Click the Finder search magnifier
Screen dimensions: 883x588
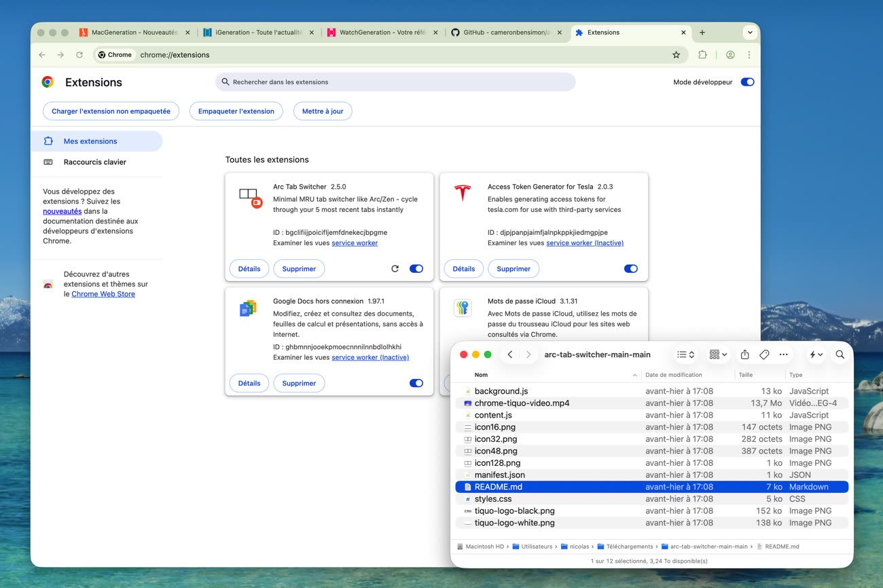coord(840,354)
